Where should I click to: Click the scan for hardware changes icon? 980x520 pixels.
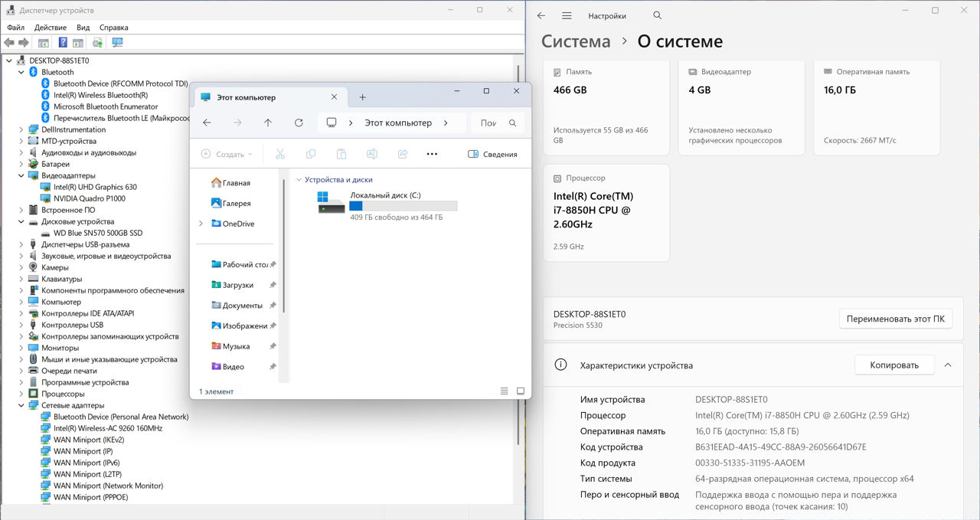(117, 43)
